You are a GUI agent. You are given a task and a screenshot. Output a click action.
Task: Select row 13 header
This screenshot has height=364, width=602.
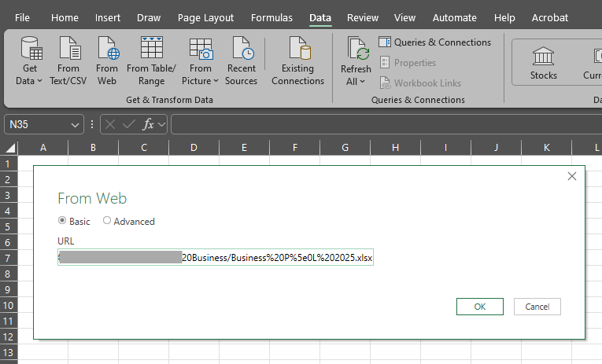(9, 352)
